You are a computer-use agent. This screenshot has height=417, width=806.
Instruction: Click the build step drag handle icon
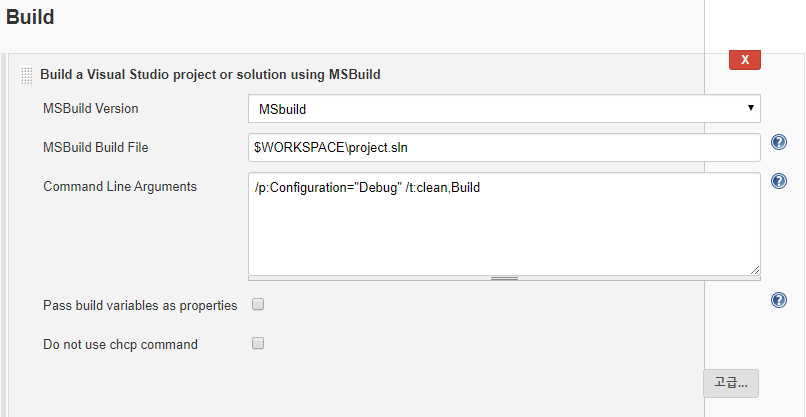pyautogui.click(x=26, y=76)
